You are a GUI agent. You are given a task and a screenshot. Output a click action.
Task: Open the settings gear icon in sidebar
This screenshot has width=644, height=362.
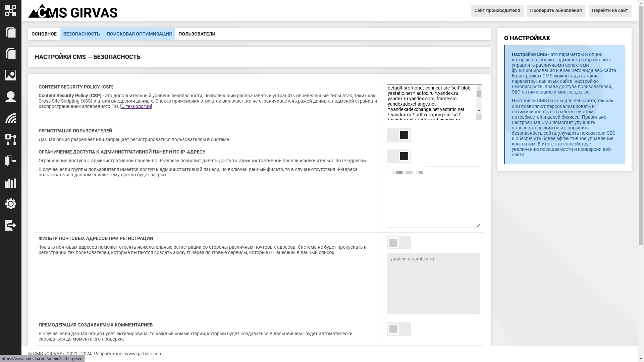coord(10,204)
